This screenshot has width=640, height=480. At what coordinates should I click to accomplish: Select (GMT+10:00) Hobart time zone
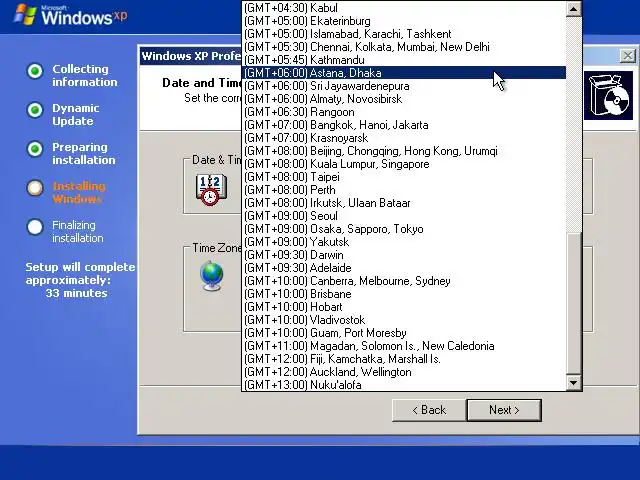coord(404,307)
